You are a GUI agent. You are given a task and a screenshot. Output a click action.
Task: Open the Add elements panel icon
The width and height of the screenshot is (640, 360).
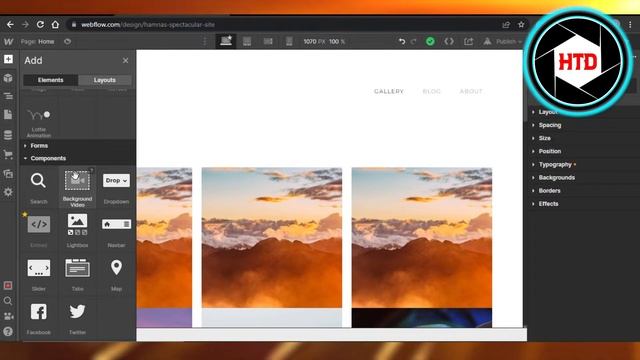(x=8, y=59)
